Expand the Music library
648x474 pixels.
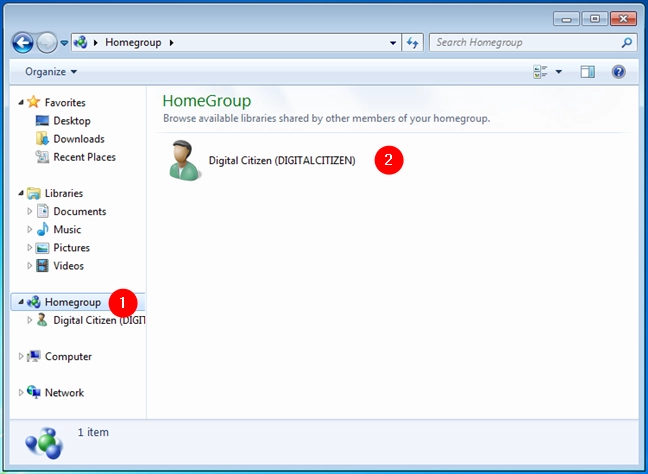click(x=30, y=229)
